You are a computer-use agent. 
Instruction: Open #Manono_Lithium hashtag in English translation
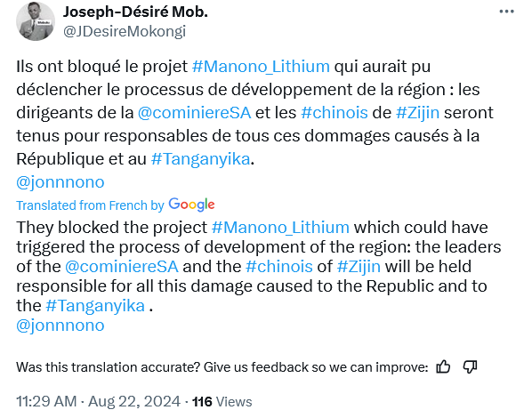click(280, 228)
